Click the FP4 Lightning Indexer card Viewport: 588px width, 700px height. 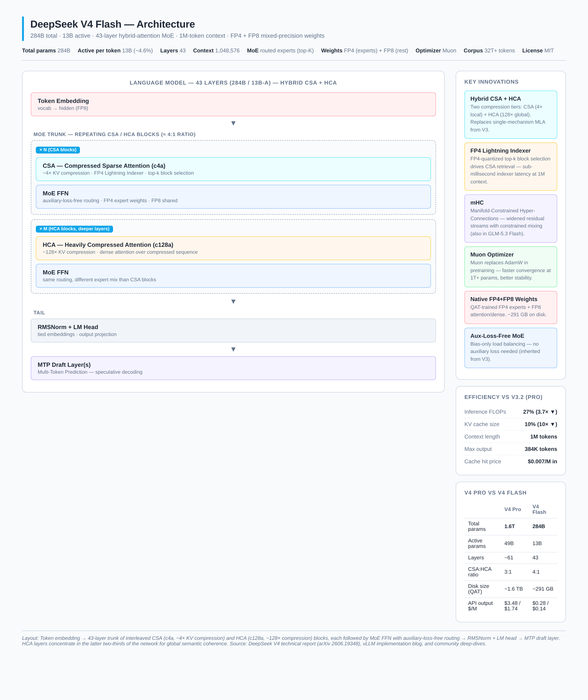point(511,167)
